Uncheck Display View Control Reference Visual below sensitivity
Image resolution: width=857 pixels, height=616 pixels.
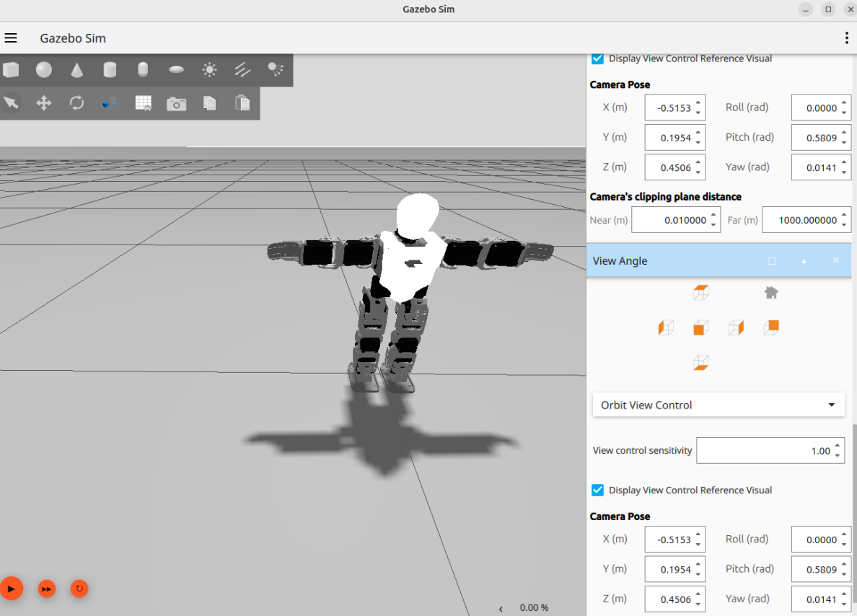[x=597, y=490]
